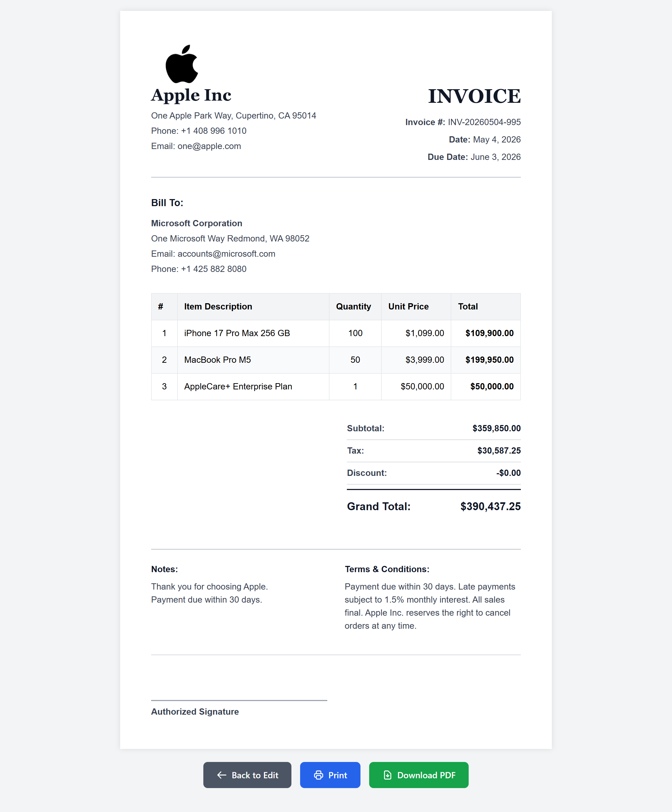
Task: Click the Grand Total: label
Action: pyautogui.click(x=379, y=506)
